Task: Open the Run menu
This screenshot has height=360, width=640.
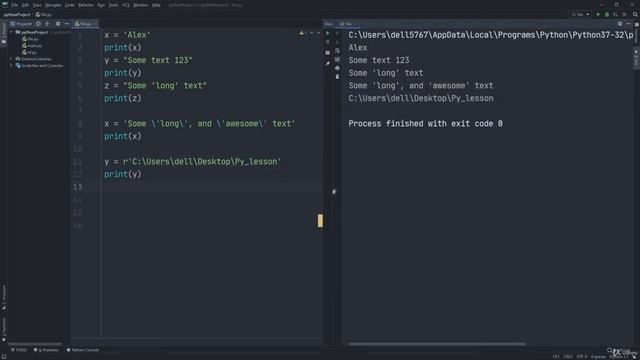Action: click(x=101, y=5)
